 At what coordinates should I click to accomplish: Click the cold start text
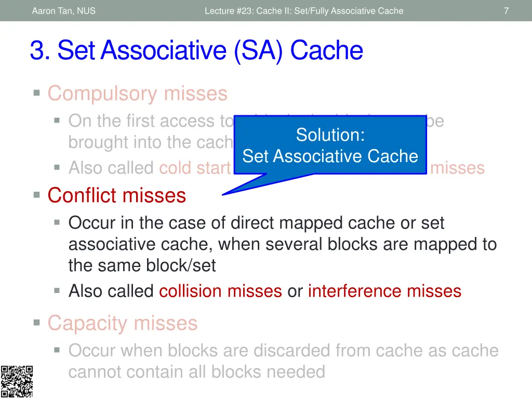click(195, 168)
